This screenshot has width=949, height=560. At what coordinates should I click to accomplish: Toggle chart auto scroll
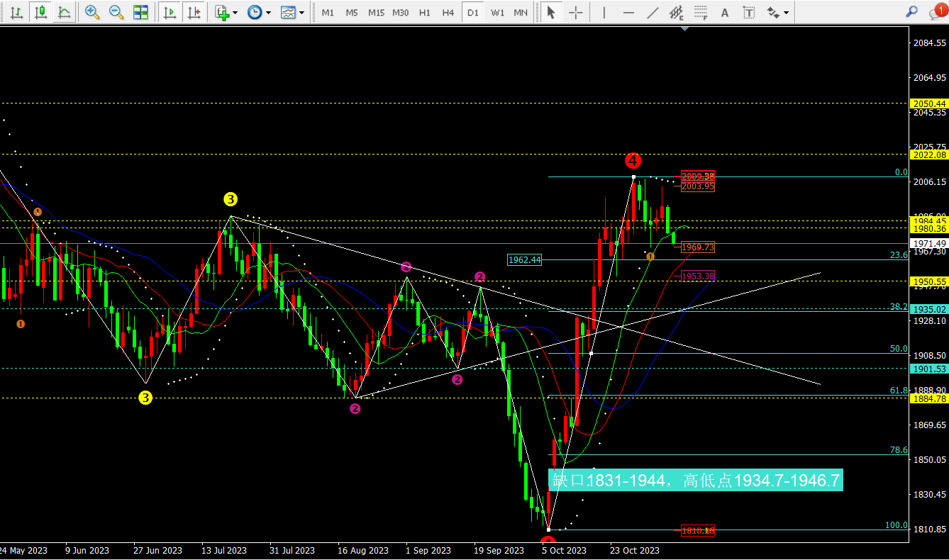[x=169, y=12]
